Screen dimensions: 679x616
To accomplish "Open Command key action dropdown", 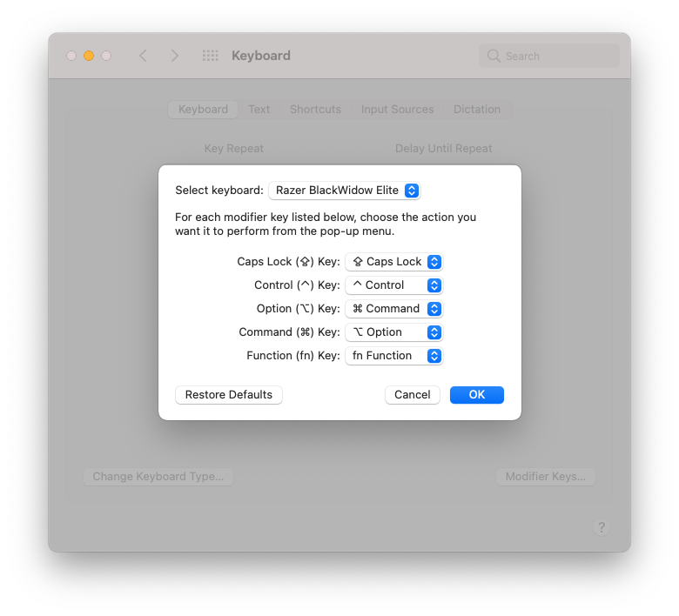I will point(394,332).
